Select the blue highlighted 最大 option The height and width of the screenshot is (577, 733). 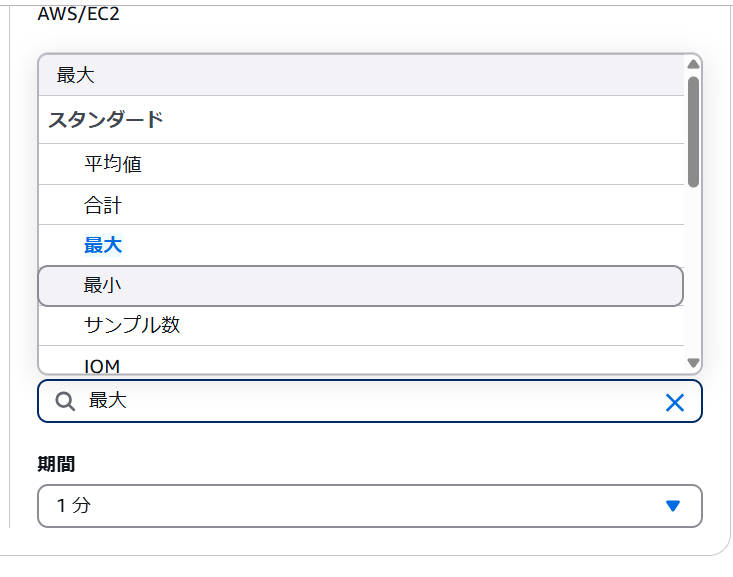click(x=103, y=245)
